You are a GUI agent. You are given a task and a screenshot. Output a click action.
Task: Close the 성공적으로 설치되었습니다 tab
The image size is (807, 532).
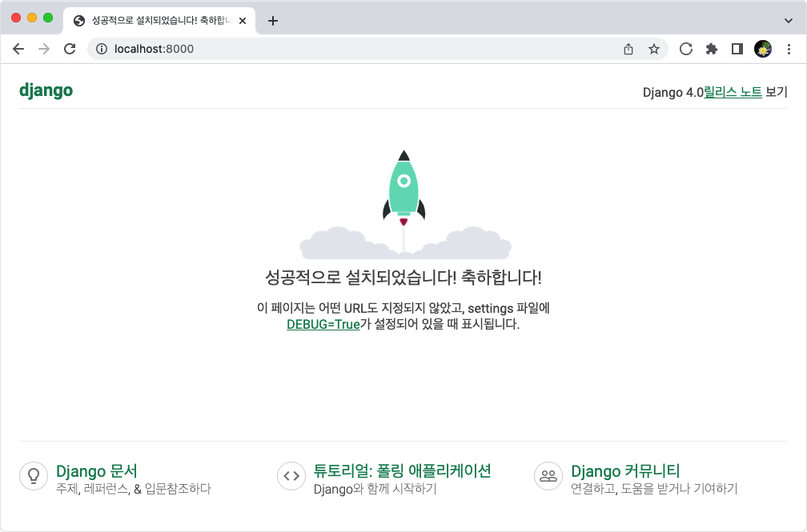[x=243, y=21]
